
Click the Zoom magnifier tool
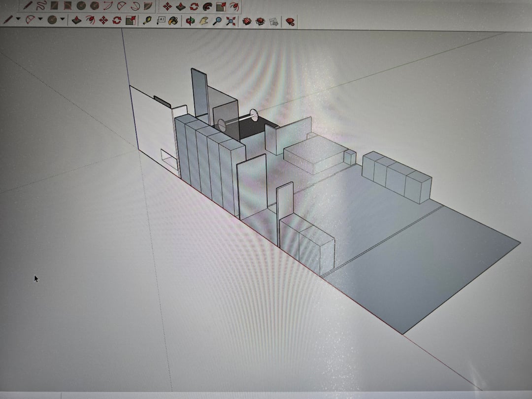217,21
